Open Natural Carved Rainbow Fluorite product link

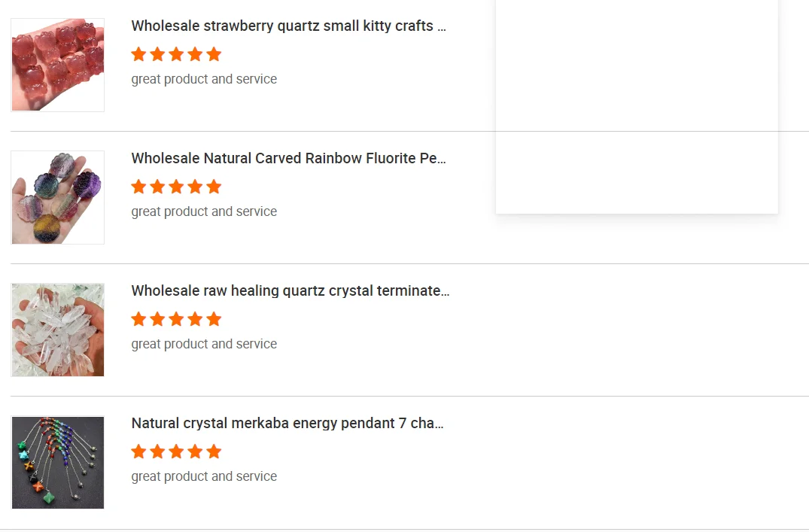tap(288, 158)
